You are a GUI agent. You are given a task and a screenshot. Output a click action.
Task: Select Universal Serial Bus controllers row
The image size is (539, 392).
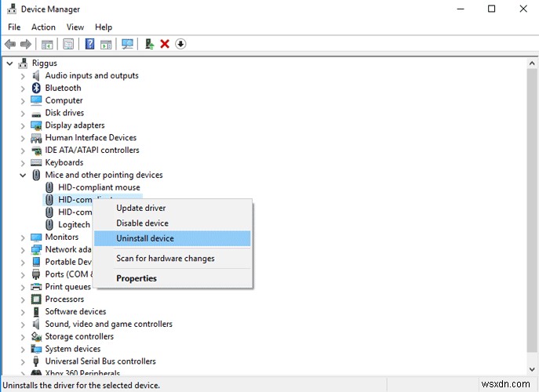(100, 361)
